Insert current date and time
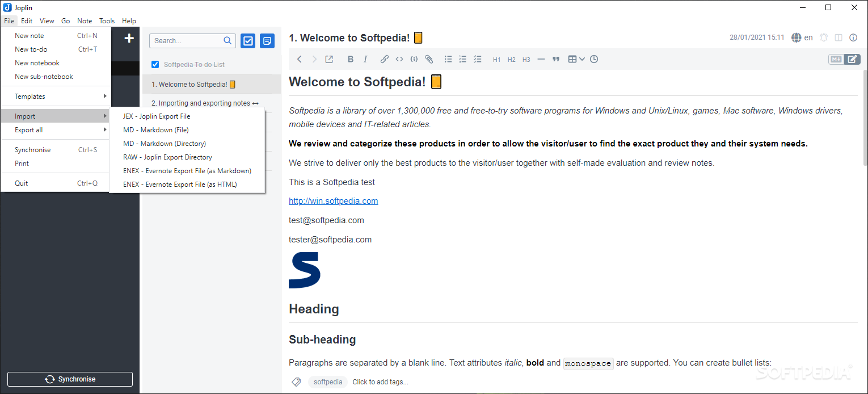This screenshot has width=868, height=394. click(594, 59)
